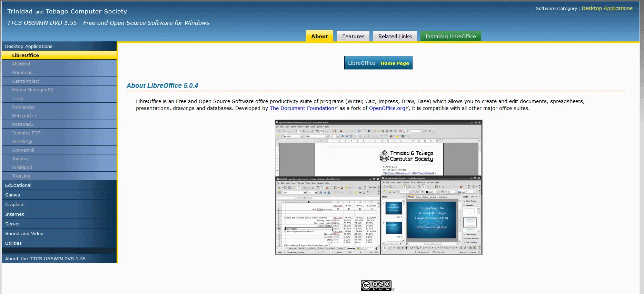The height and width of the screenshot is (294, 644).
Task: Expand the Educational category
Action: pos(18,185)
